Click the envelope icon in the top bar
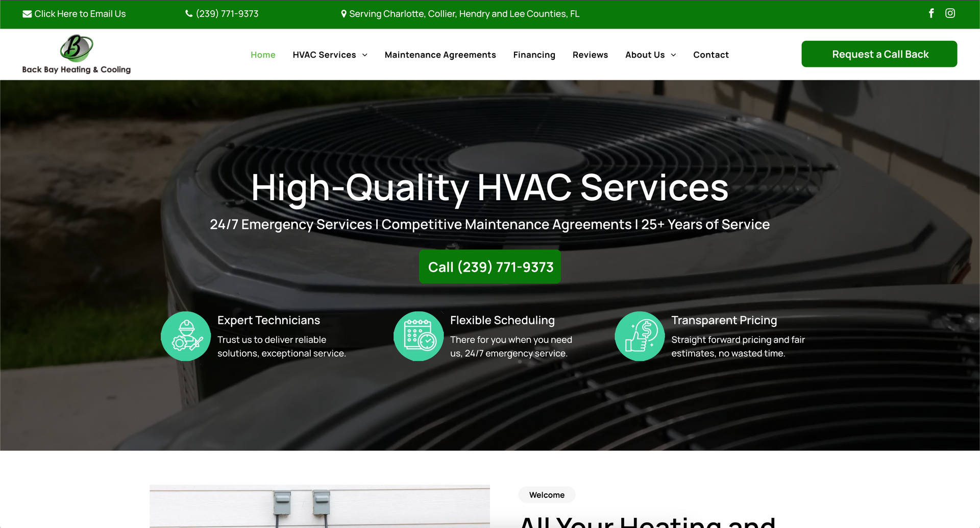This screenshot has height=528, width=980. click(27, 13)
